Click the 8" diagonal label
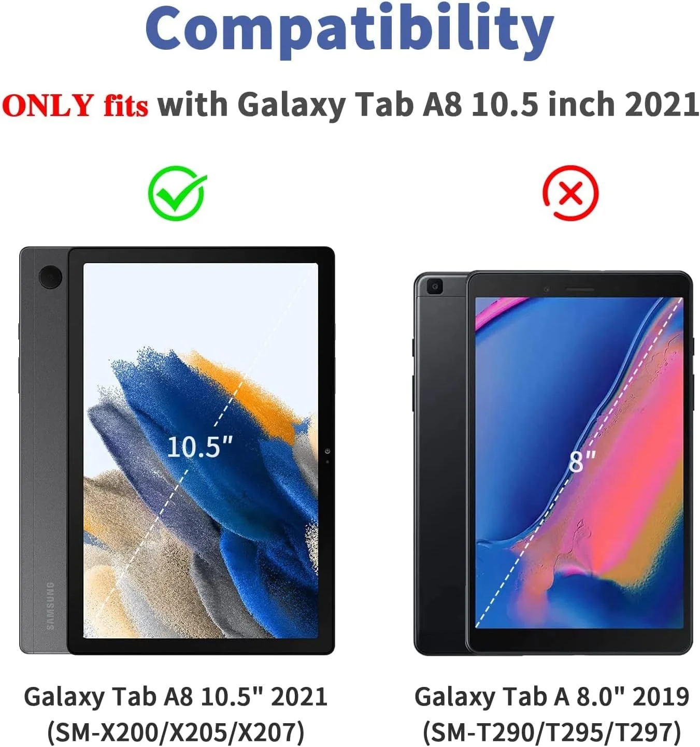700x747 pixels. (582, 461)
